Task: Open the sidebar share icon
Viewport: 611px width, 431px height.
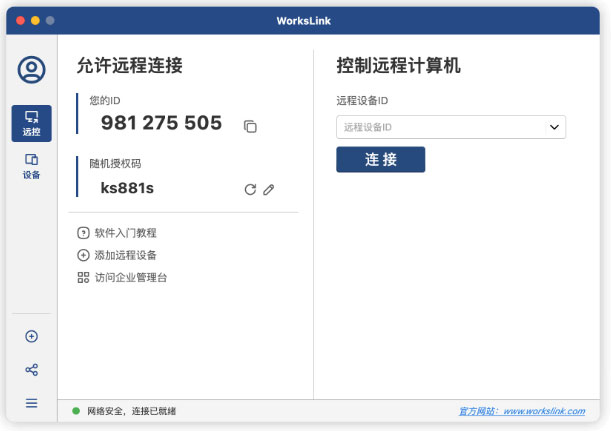Action: click(32, 370)
